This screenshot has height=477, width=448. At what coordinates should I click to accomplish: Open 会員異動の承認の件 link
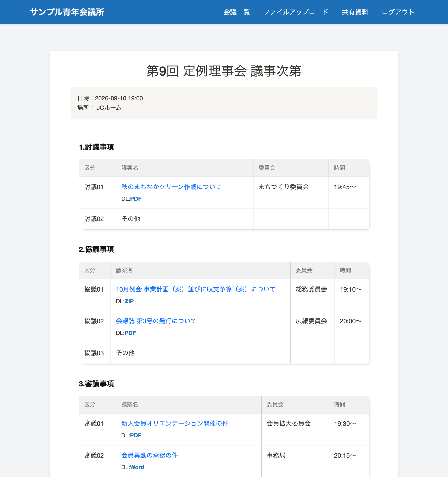pos(150,455)
